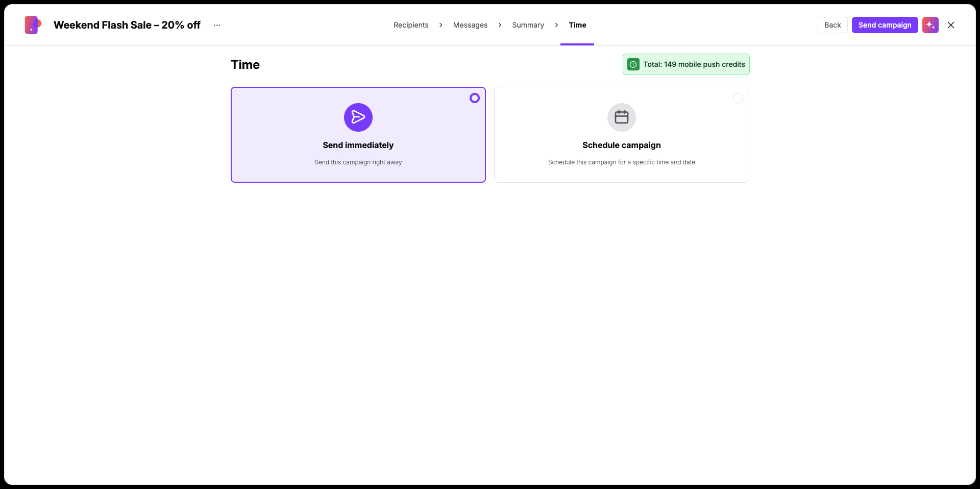Click the campaign title Weekend Flash Sale
The image size is (980, 489).
click(127, 25)
